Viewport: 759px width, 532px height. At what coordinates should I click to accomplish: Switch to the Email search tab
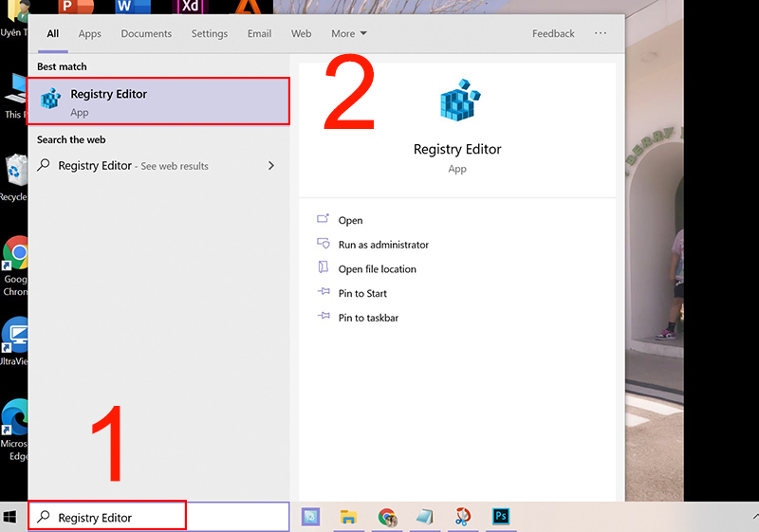[259, 33]
